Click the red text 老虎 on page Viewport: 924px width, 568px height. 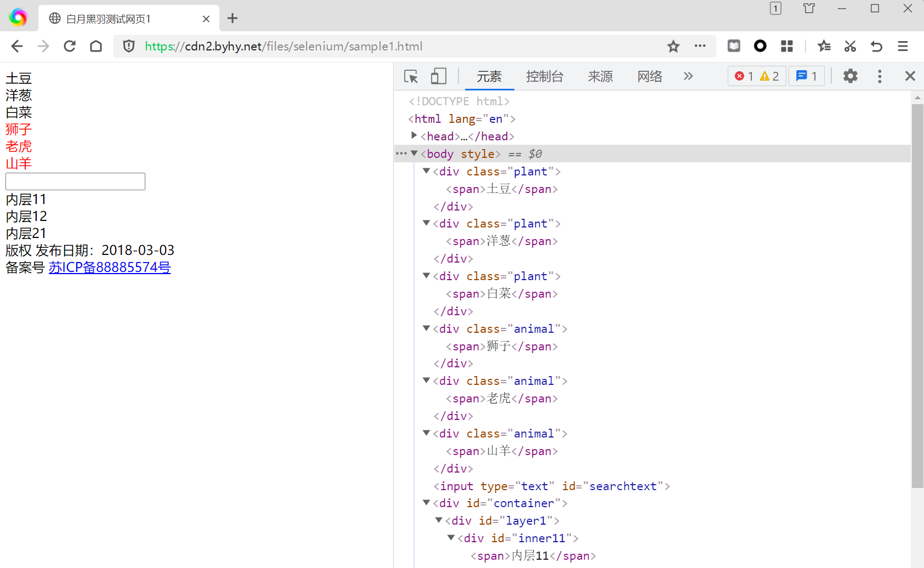point(19,146)
